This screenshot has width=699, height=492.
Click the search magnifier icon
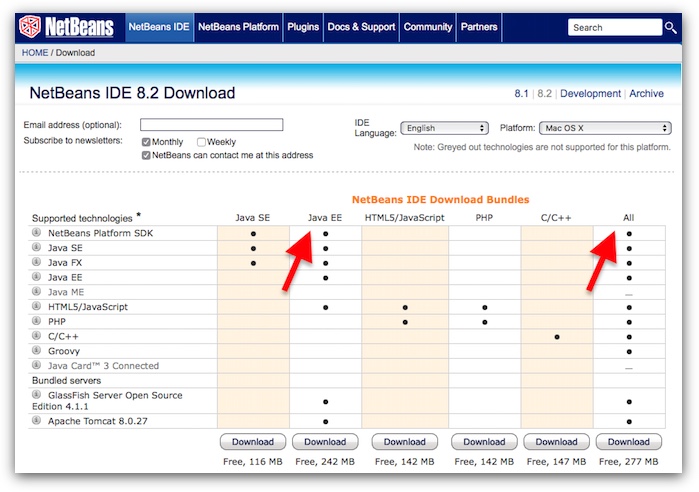point(670,28)
